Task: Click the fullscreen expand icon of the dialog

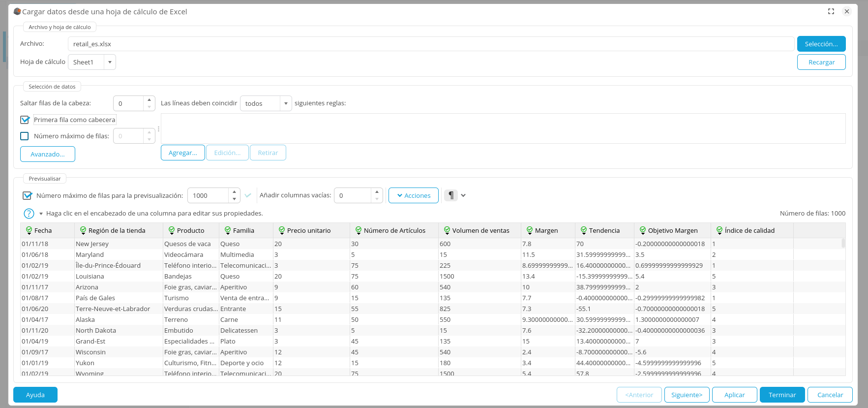Action: point(831,11)
